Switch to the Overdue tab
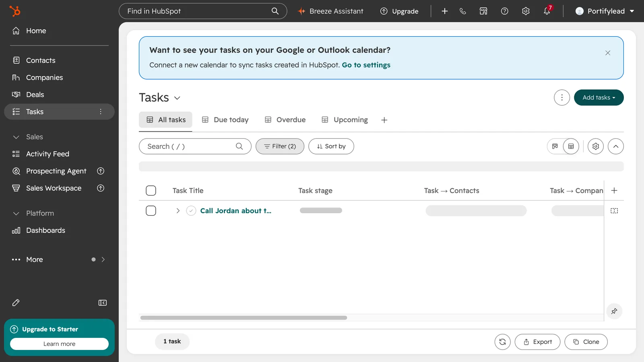 pyautogui.click(x=285, y=120)
